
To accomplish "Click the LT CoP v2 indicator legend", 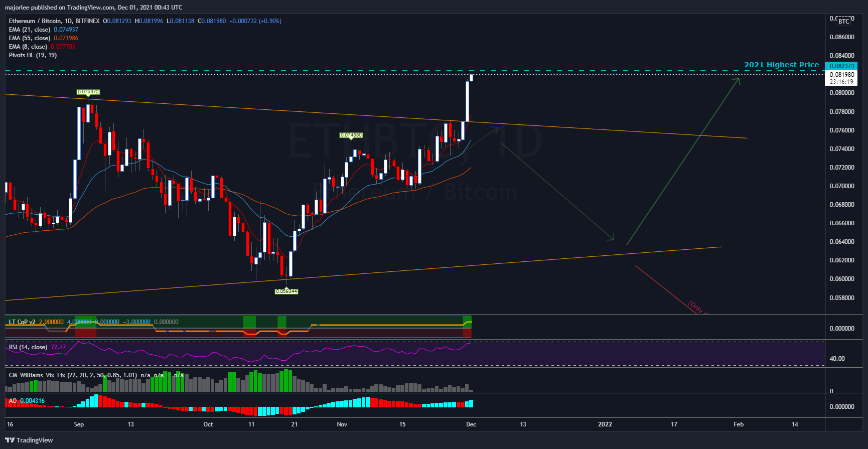I will point(22,322).
